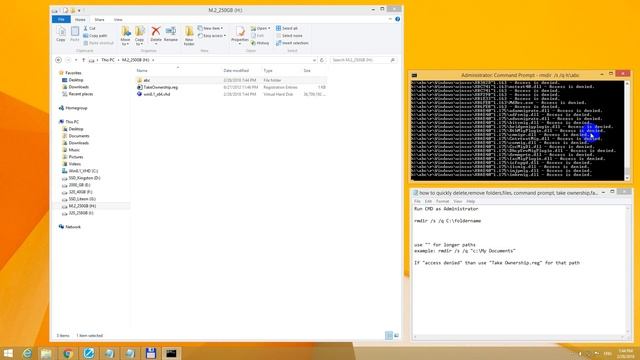Open the address bar history dropdown
The image size is (640, 360).
314,60
